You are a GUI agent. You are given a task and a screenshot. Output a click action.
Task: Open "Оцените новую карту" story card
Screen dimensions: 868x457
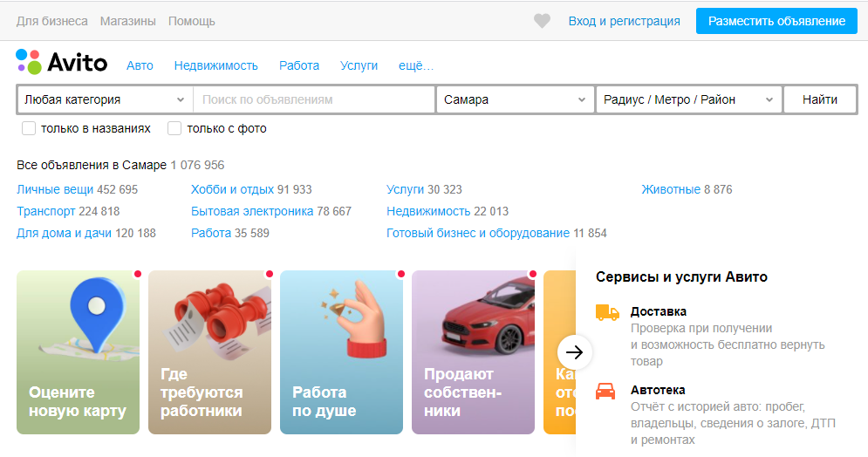coord(78,351)
